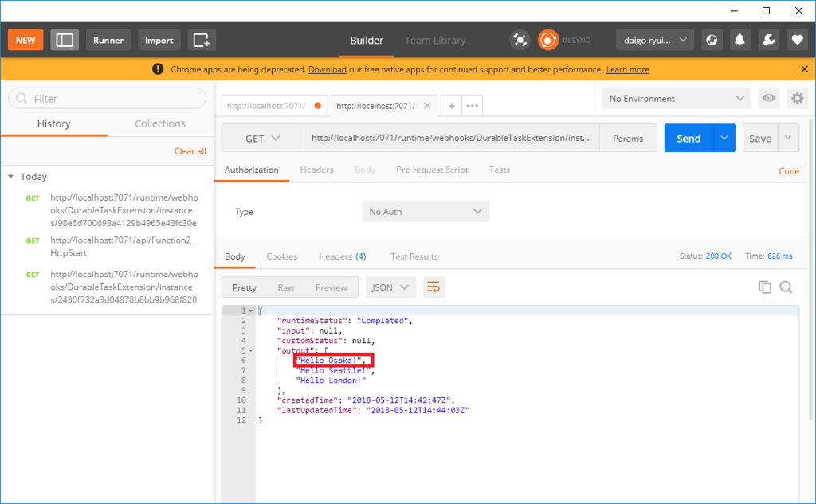Open the Authorization tab
This screenshot has height=504, width=816.
(x=251, y=170)
